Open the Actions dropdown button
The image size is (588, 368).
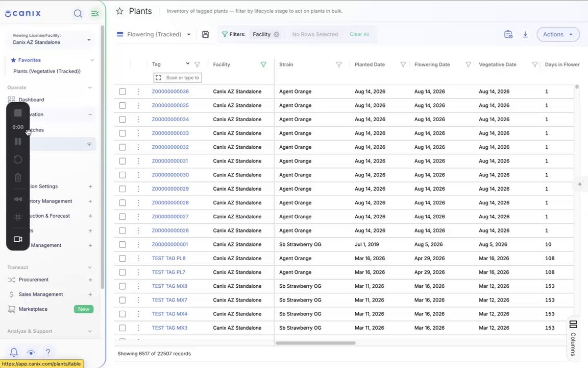click(558, 35)
